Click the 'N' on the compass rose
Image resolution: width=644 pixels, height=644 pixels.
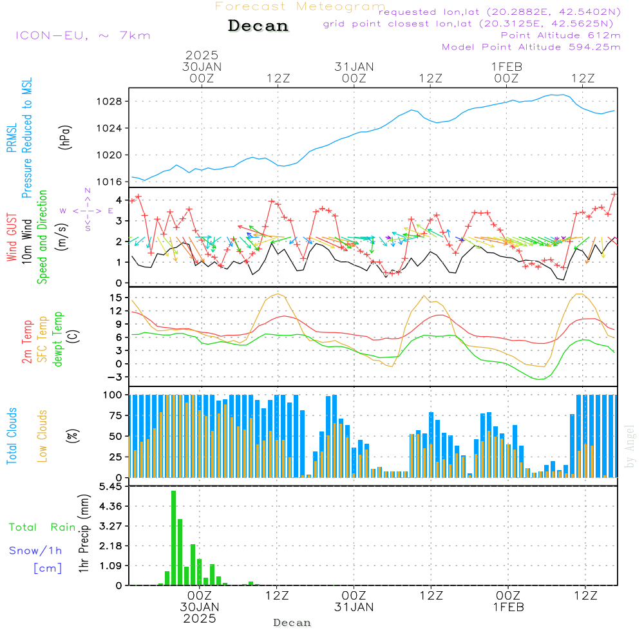(88, 191)
